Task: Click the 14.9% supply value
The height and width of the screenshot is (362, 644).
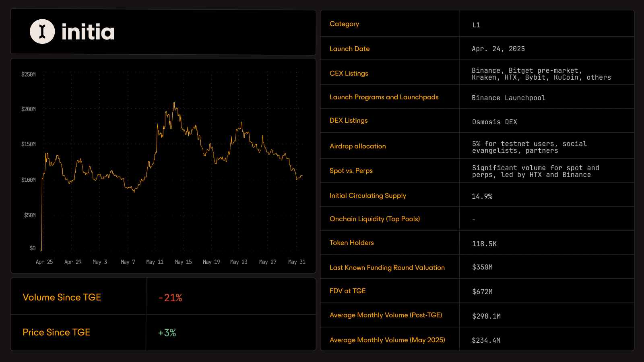Action: pyautogui.click(x=482, y=196)
